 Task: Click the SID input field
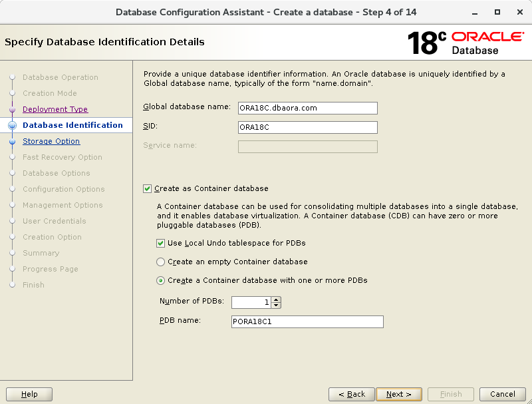[x=308, y=127]
